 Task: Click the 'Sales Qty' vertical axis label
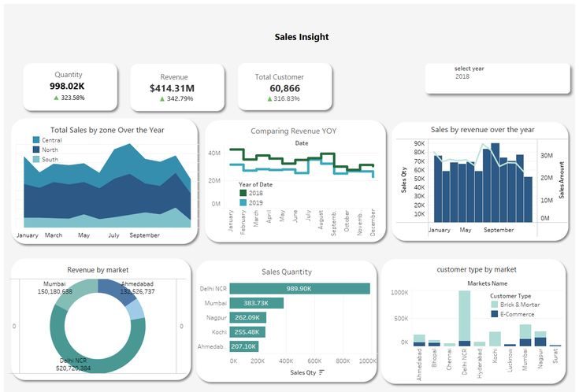tap(403, 179)
